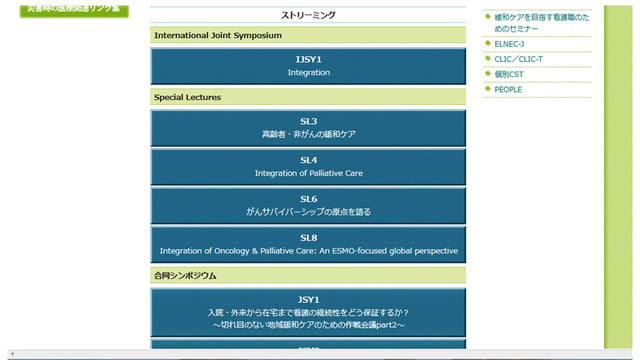The image size is (640, 360).
Task: Click the green リンク集 button at top left
Action: [x=74, y=11]
